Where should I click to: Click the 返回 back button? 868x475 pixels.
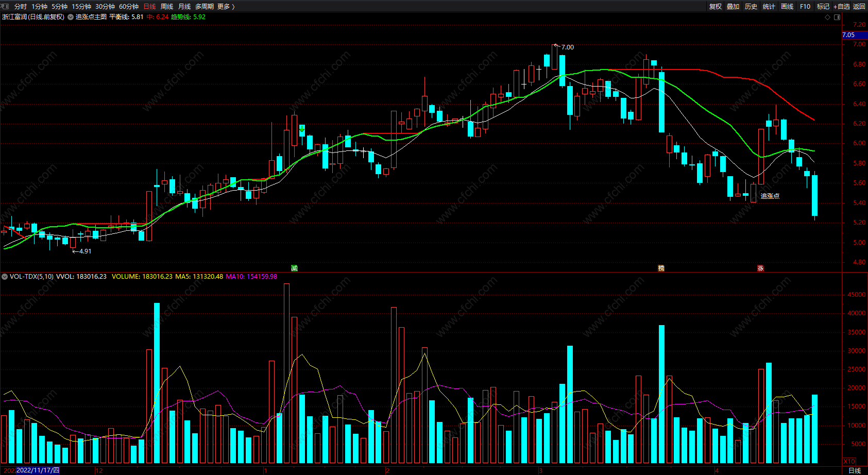coord(859,6)
